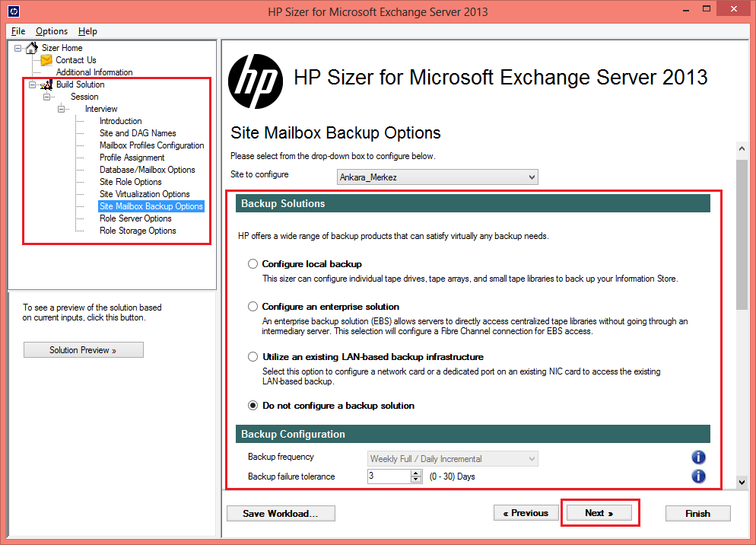Select Configure an enterprise solution option
756x545 pixels.
click(x=253, y=307)
